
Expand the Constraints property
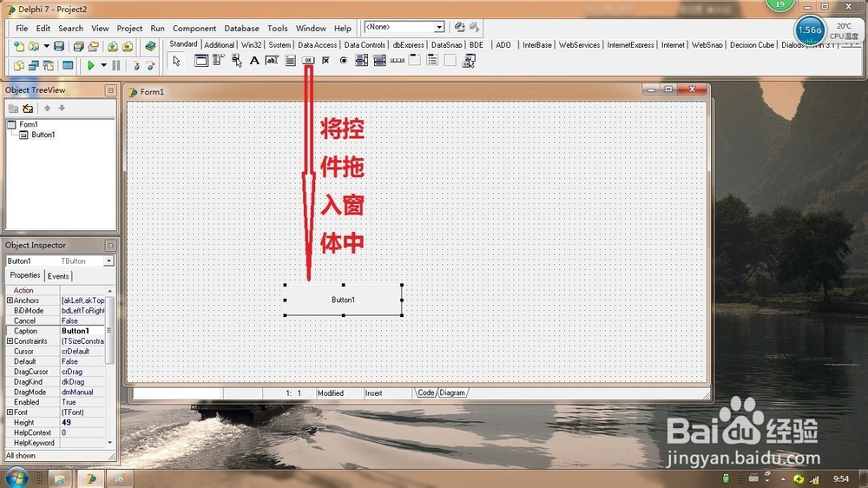(x=10, y=341)
